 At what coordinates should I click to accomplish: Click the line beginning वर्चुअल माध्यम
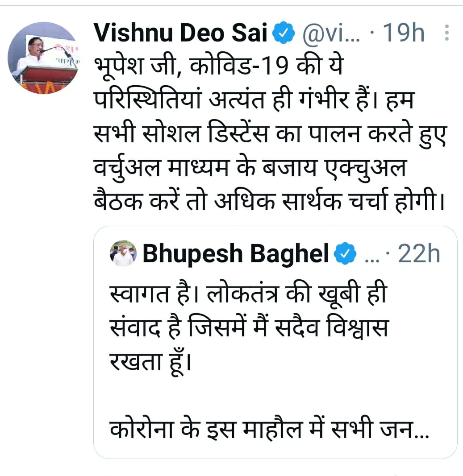pyautogui.click(x=250, y=169)
